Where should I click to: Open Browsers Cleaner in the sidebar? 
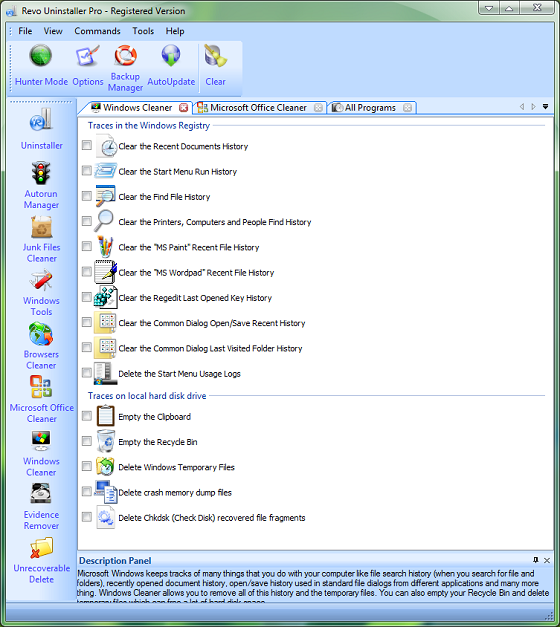point(41,347)
